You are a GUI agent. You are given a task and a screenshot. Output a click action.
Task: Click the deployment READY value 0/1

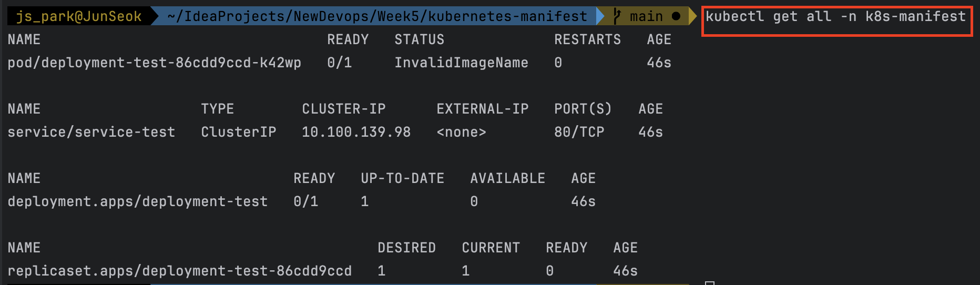coord(306,202)
